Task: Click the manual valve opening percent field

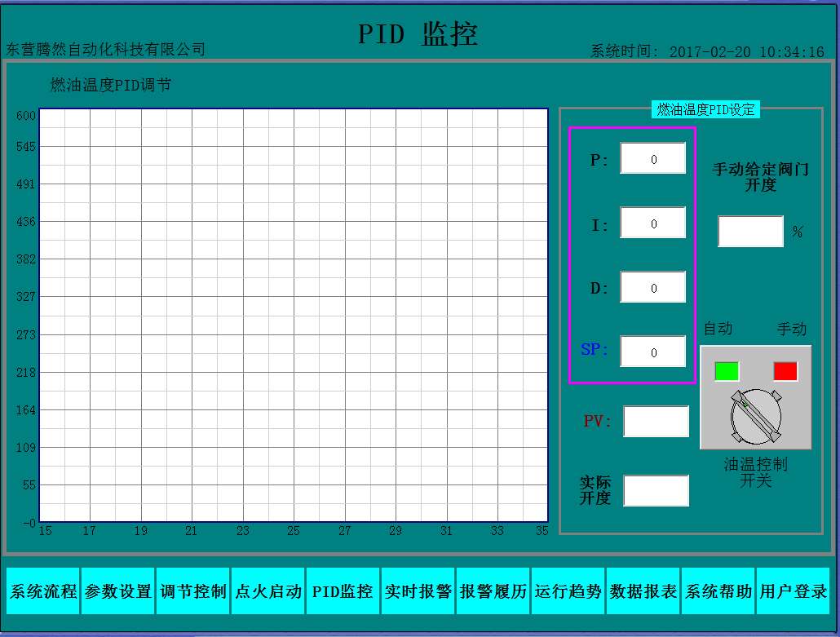Action: 750,232
